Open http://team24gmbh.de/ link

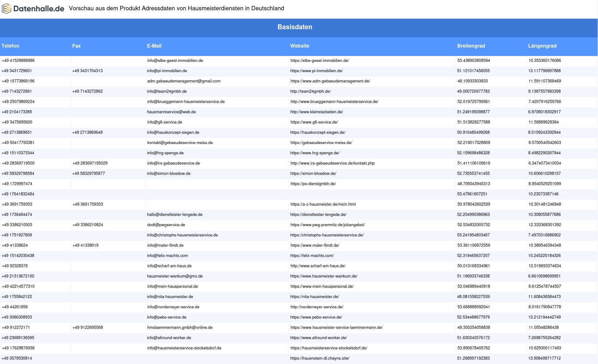(311, 91)
